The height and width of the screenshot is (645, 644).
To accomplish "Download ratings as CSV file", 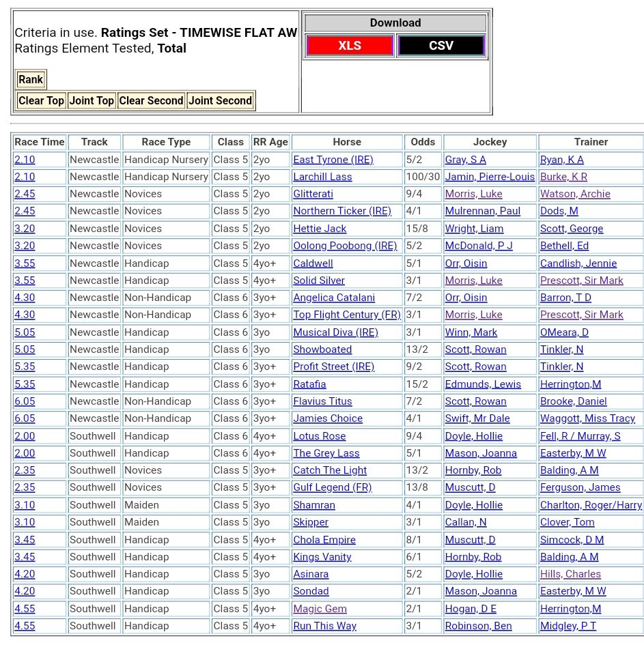I will click(x=440, y=46).
